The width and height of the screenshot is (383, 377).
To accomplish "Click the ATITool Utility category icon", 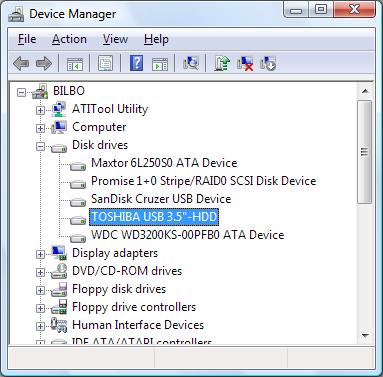I will pyautogui.click(x=59, y=109).
